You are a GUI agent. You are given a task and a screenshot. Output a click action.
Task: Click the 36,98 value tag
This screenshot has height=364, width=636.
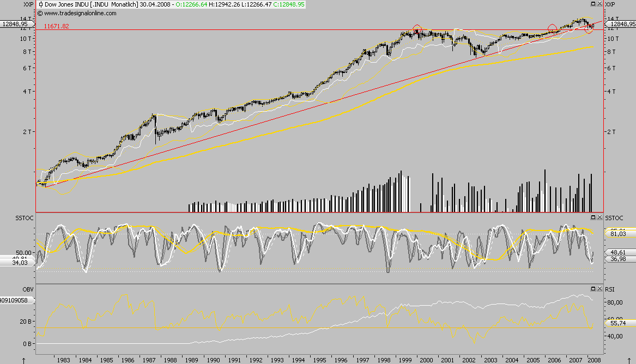click(x=621, y=259)
